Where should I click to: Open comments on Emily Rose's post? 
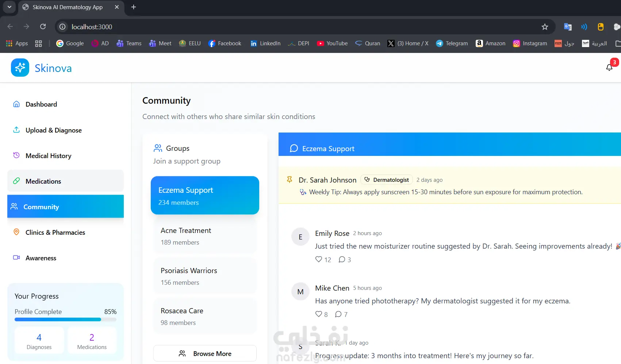click(x=342, y=259)
